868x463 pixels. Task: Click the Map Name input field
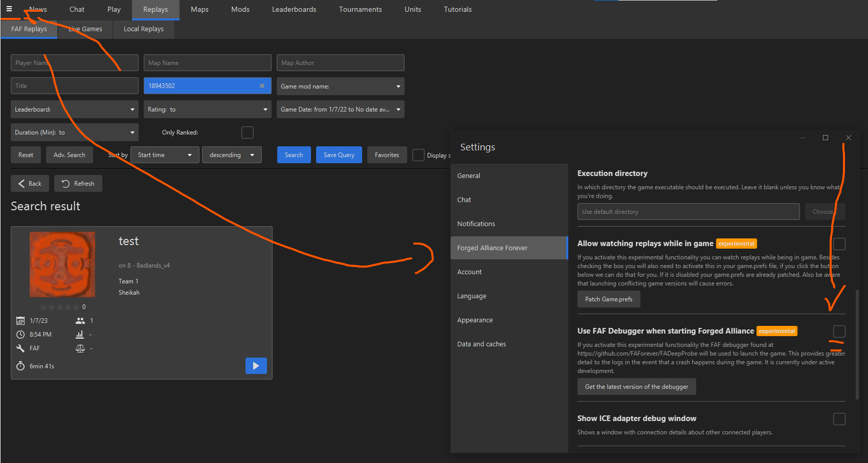point(208,63)
